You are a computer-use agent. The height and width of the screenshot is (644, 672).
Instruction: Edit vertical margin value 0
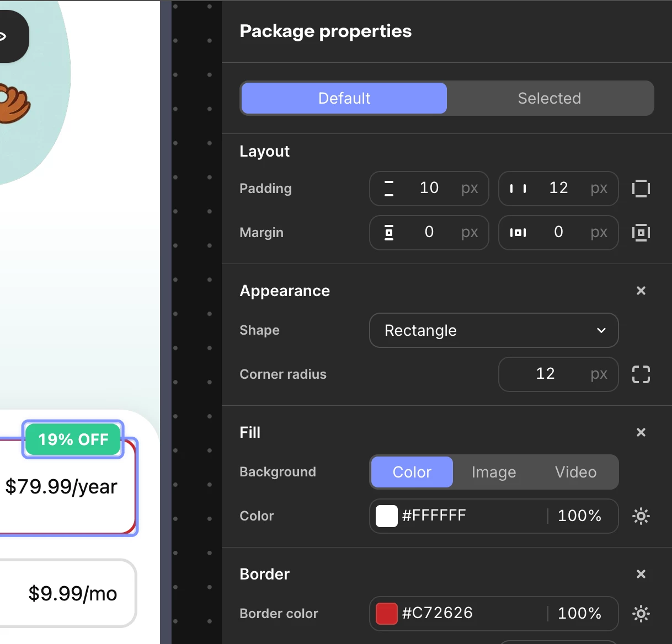(x=429, y=232)
